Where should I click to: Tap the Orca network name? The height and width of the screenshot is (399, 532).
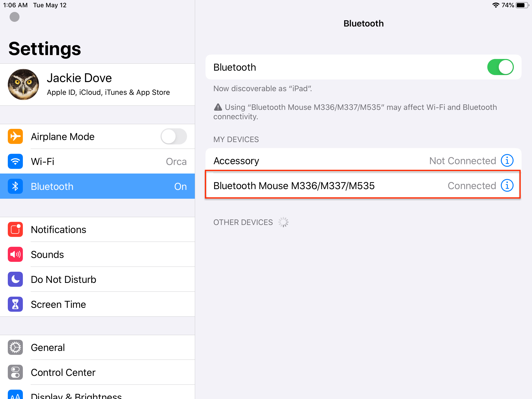tap(176, 162)
